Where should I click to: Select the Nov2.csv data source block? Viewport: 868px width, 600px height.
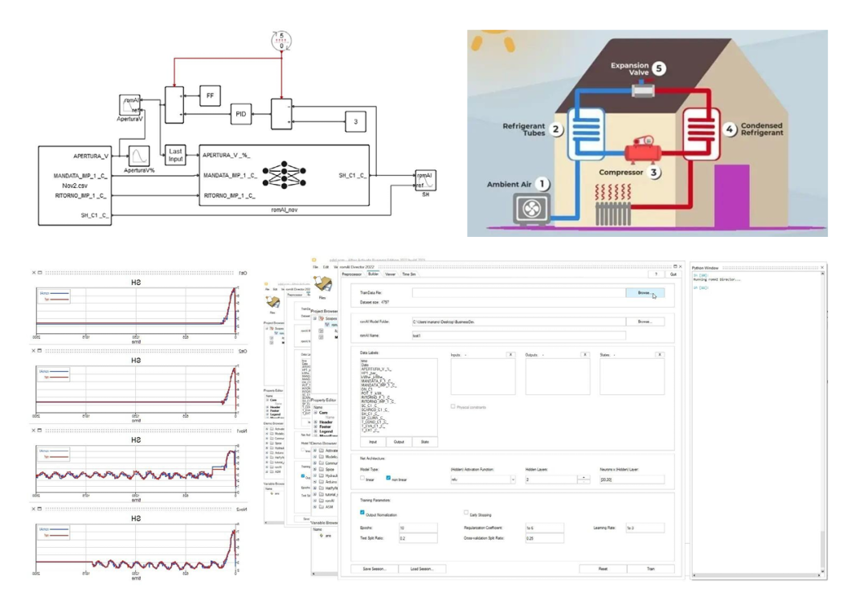tap(75, 186)
